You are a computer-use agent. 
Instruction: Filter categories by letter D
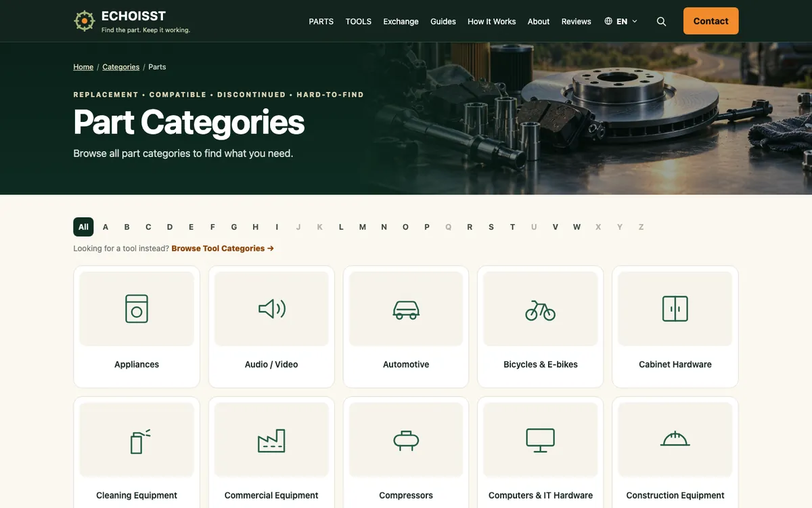170,227
